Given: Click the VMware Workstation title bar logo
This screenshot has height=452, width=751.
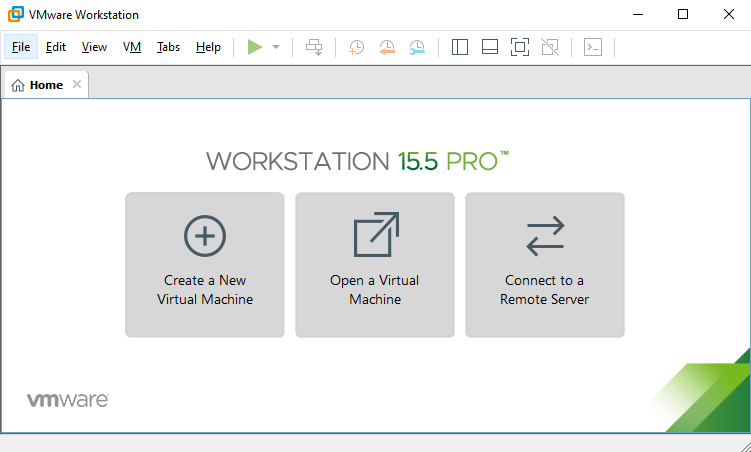Looking at the screenshot, I should click(15, 14).
